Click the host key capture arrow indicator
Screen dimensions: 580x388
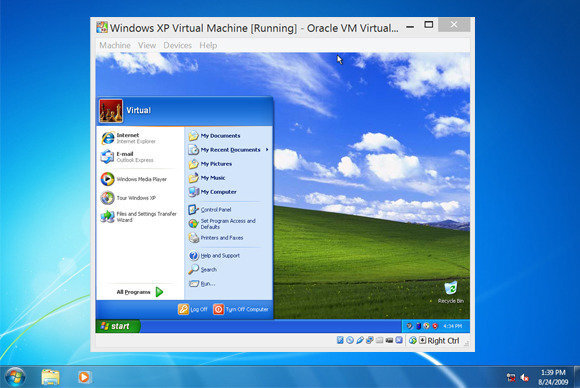click(422, 340)
